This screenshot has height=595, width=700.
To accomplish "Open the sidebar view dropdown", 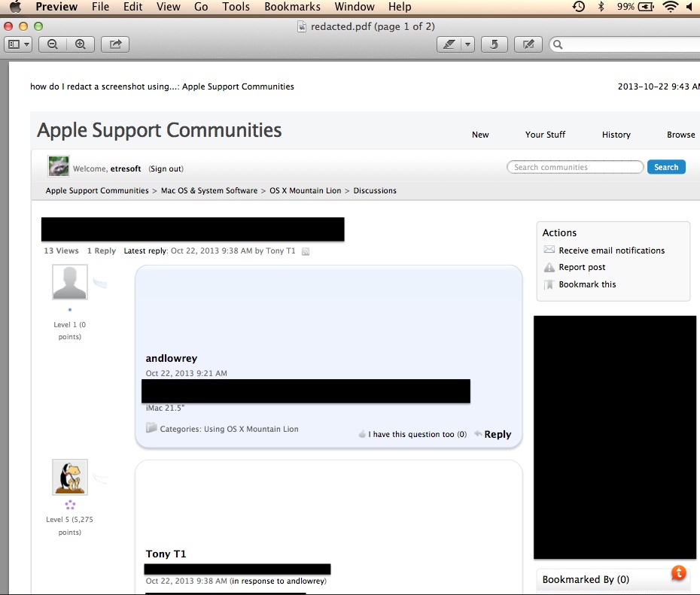I will [18, 44].
